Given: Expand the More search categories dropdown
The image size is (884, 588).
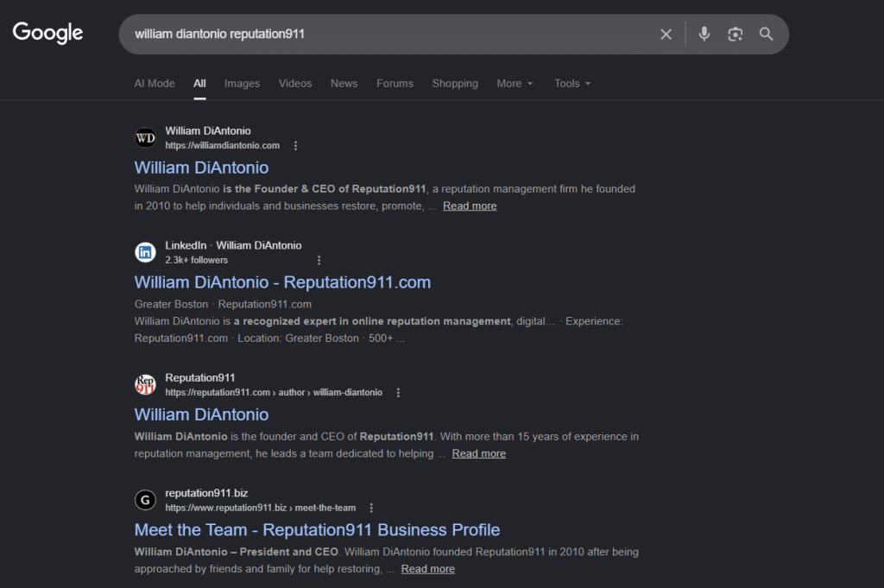Looking at the screenshot, I should [x=515, y=84].
